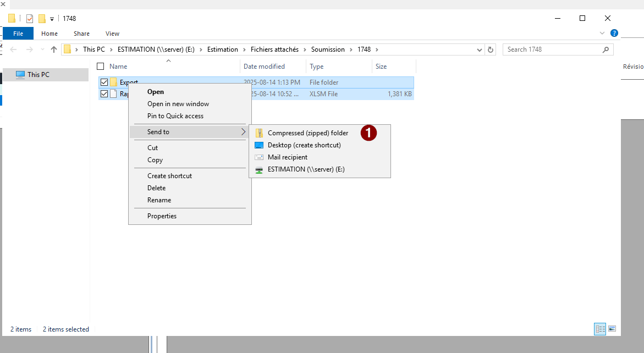
Task: Switch to large icons view in status bar
Action: pyautogui.click(x=612, y=329)
